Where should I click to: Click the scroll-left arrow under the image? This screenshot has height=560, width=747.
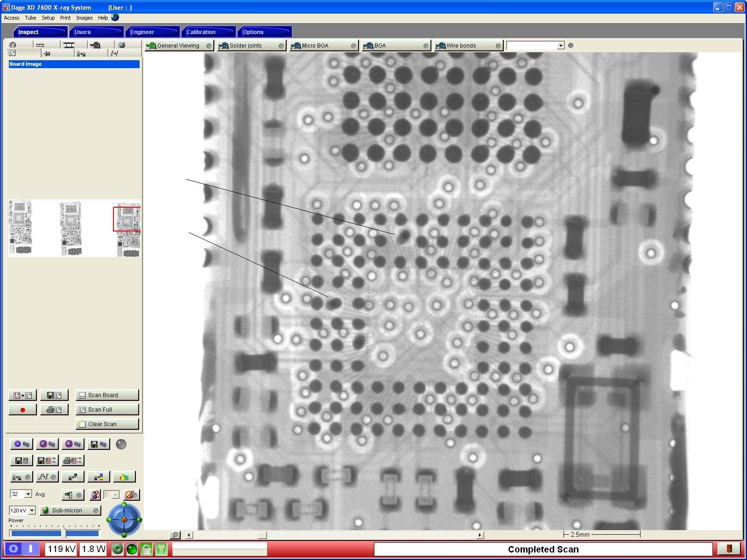(189, 535)
